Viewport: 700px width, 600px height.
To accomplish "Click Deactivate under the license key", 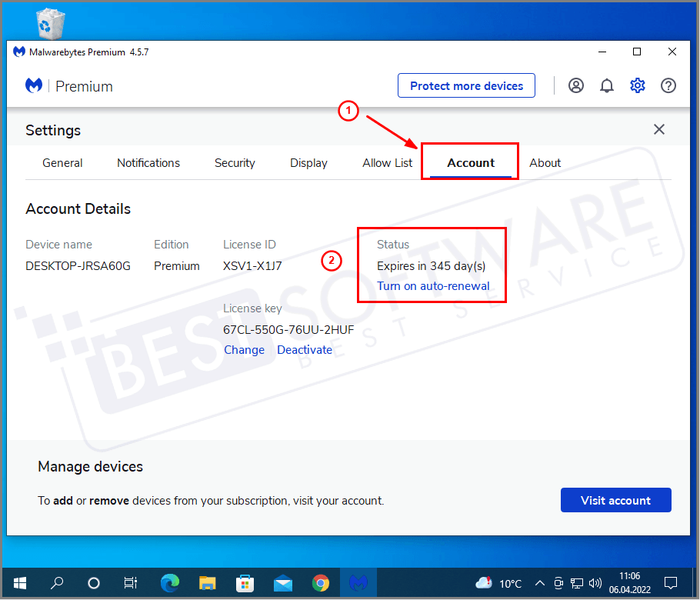I will click(305, 349).
